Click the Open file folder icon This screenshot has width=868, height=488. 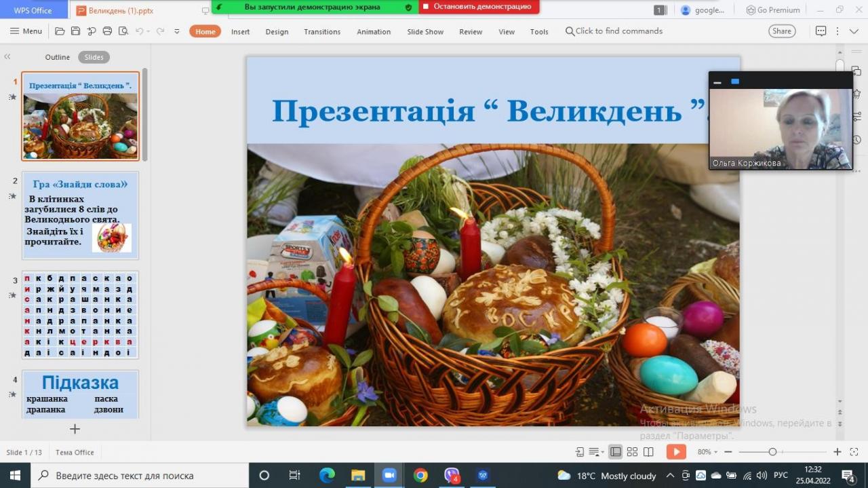(60, 31)
